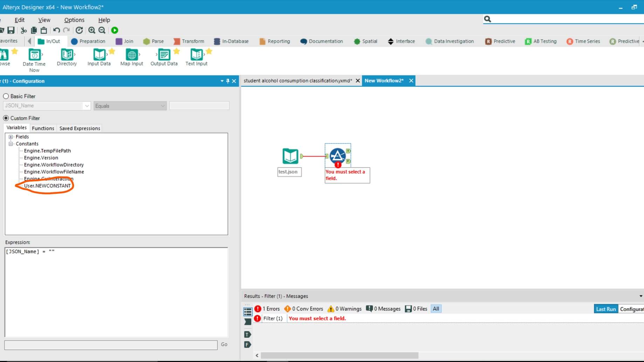Open the View menu
Screen dimensions: 644x362
pos(44,20)
